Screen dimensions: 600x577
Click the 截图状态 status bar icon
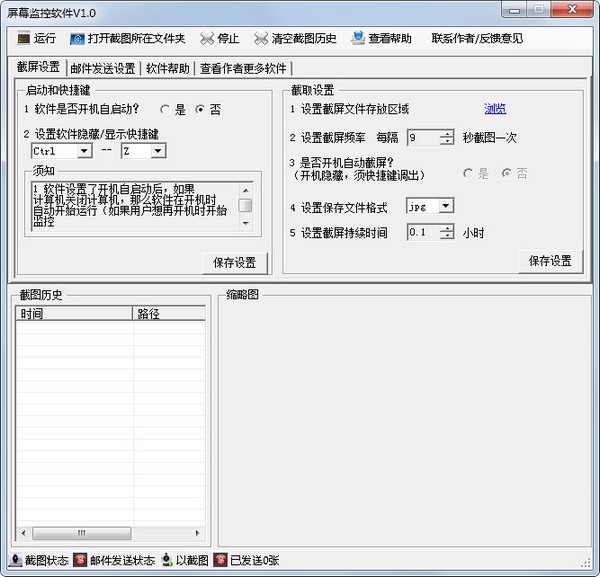(16, 560)
